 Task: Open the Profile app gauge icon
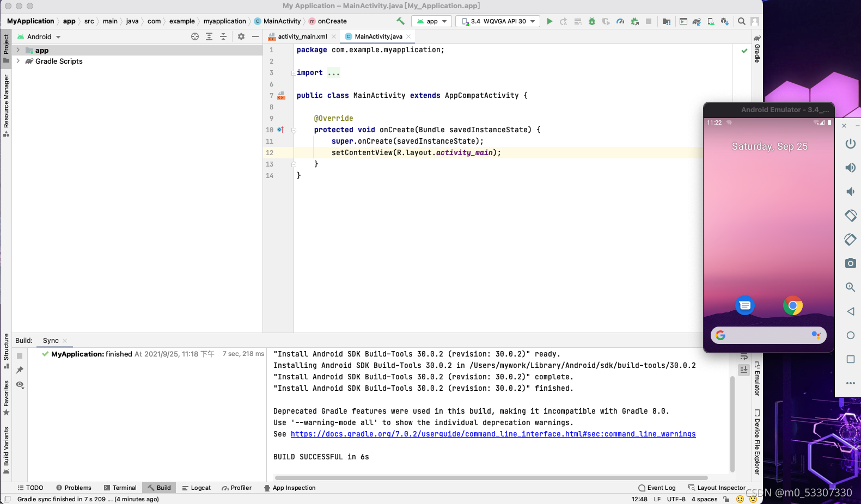[x=620, y=21]
